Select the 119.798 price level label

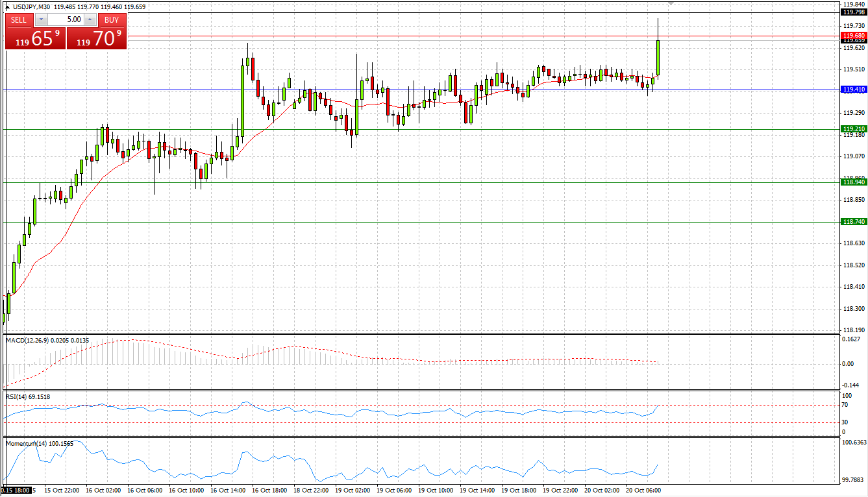pos(853,12)
